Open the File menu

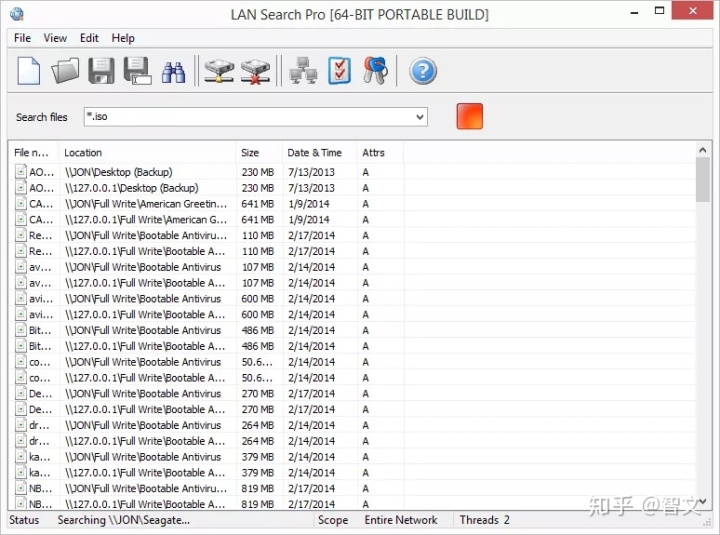point(22,38)
